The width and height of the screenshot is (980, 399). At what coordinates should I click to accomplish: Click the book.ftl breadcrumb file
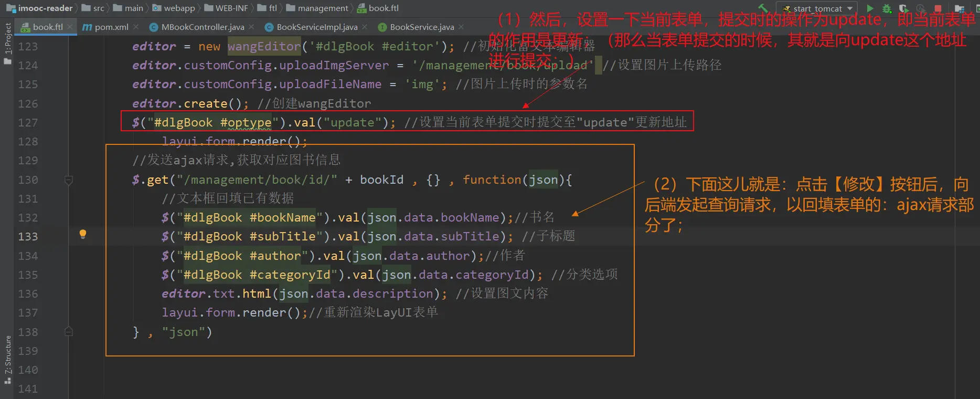[x=378, y=8]
